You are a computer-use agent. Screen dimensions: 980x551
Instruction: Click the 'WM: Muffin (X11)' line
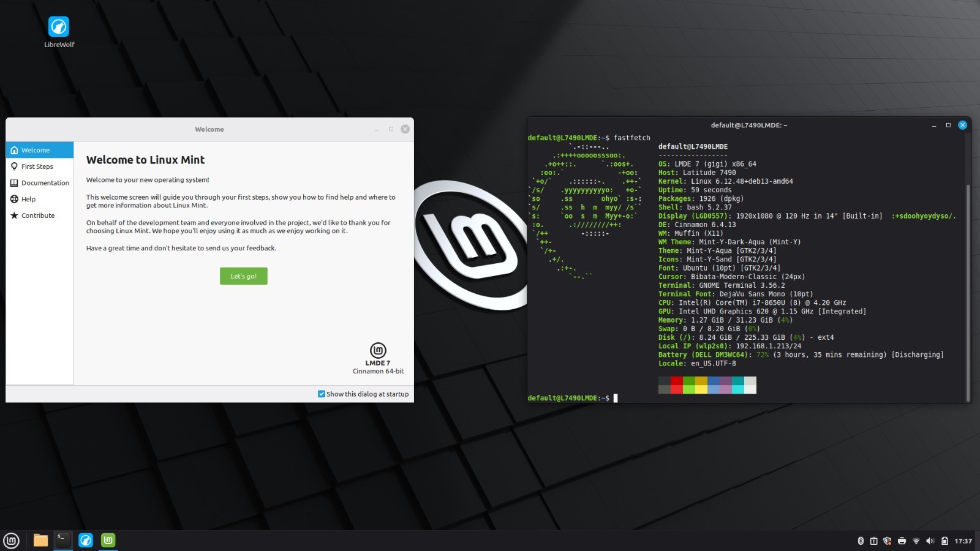[691, 233]
